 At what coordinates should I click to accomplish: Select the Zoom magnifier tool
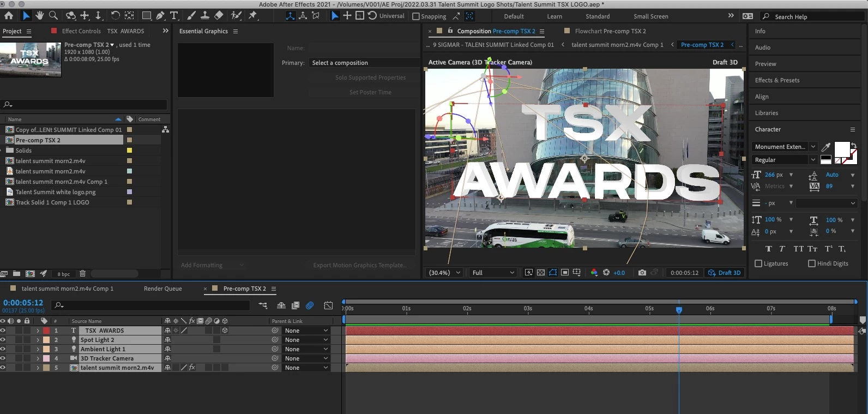click(53, 15)
